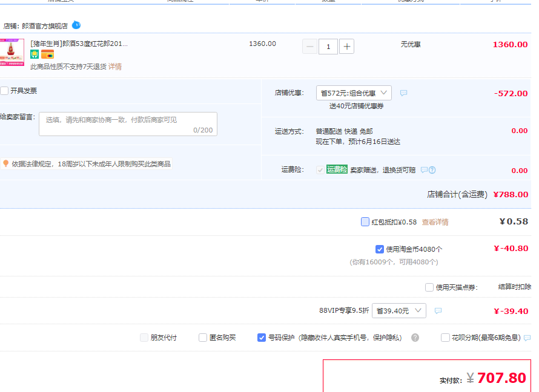Screen dimensions: 539x392
Task: Open the 郎酒53度红花郎 product title link
Action: [79, 44]
